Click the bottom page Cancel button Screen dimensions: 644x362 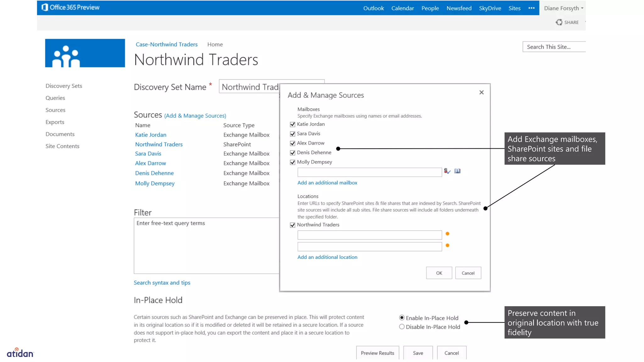pos(452,353)
